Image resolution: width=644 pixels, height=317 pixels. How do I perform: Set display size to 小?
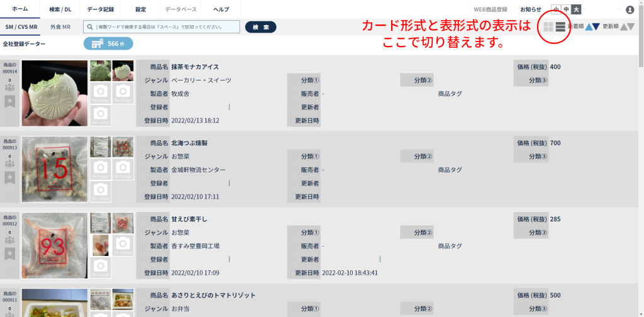(556, 9)
